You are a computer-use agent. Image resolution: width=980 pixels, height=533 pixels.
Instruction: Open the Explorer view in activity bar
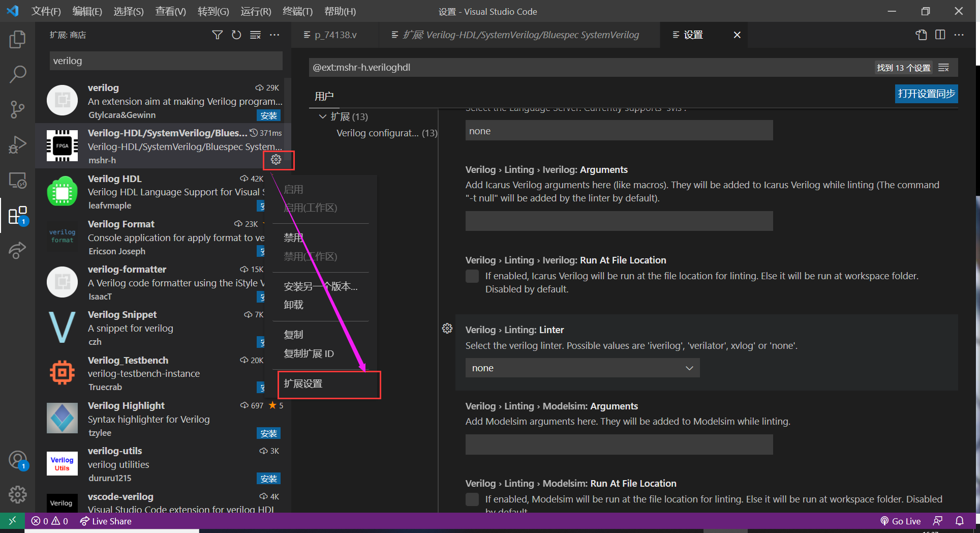(x=17, y=39)
